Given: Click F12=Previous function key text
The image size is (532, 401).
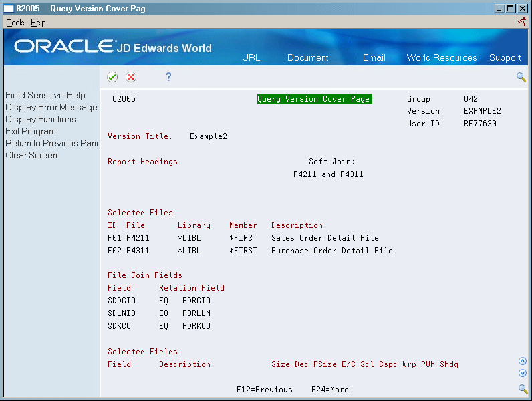Looking at the screenshot, I should [265, 390].
